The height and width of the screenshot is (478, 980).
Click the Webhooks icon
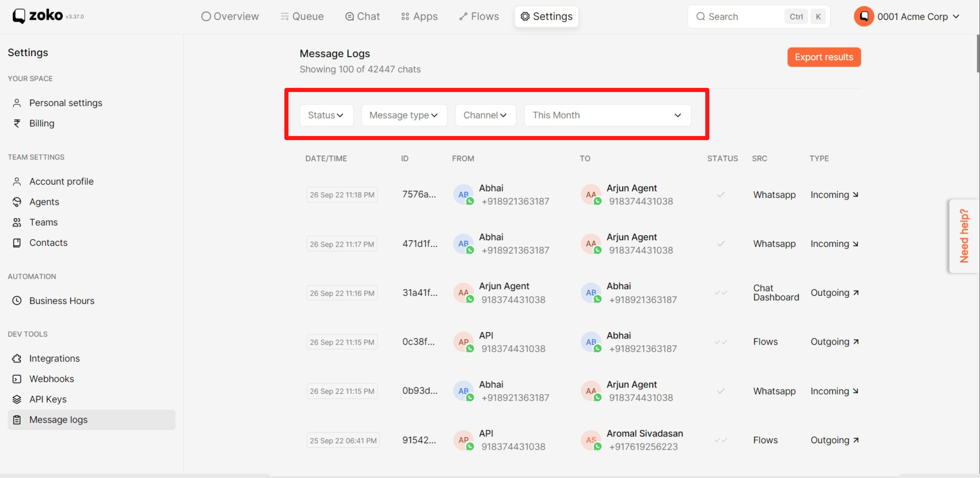[17, 379]
